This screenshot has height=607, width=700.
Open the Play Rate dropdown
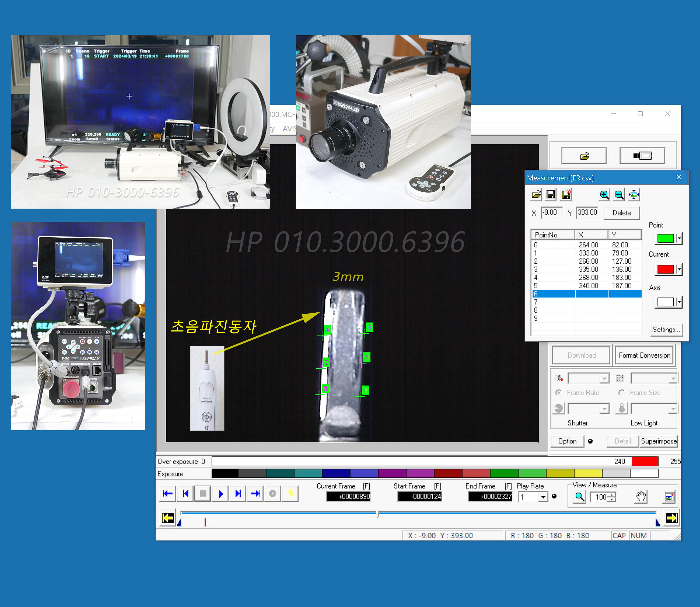543,497
